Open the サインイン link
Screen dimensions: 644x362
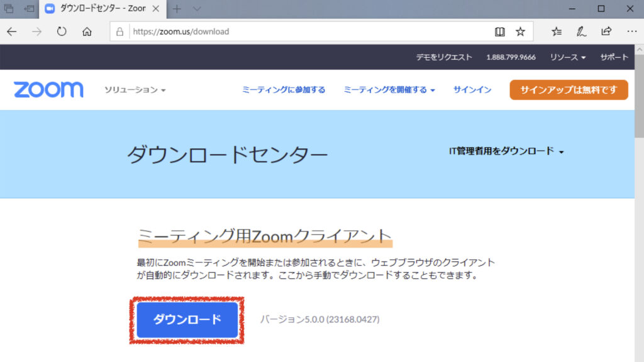472,90
